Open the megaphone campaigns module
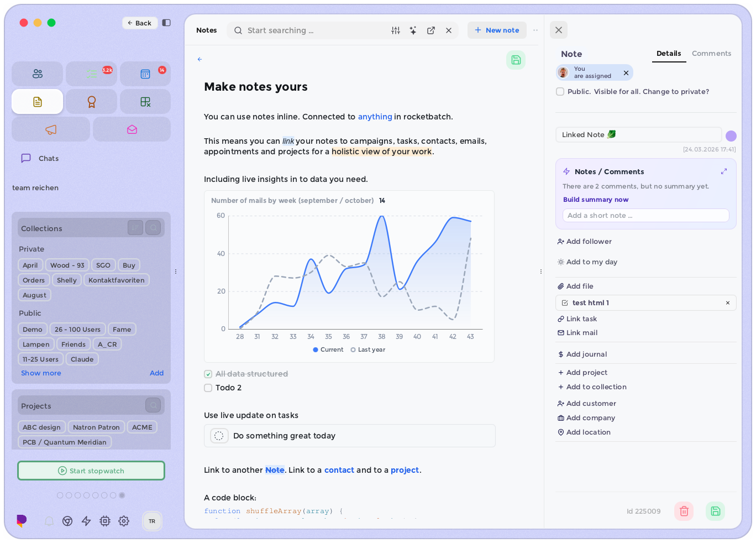Image resolution: width=756 pixels, height=543 pixels. [x=51, y=129]
